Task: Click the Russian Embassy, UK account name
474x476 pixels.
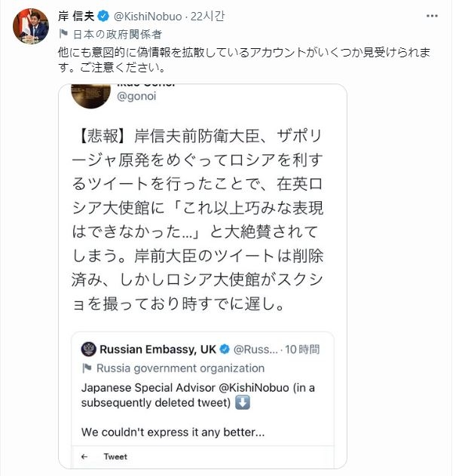Action: pos(158,349)
